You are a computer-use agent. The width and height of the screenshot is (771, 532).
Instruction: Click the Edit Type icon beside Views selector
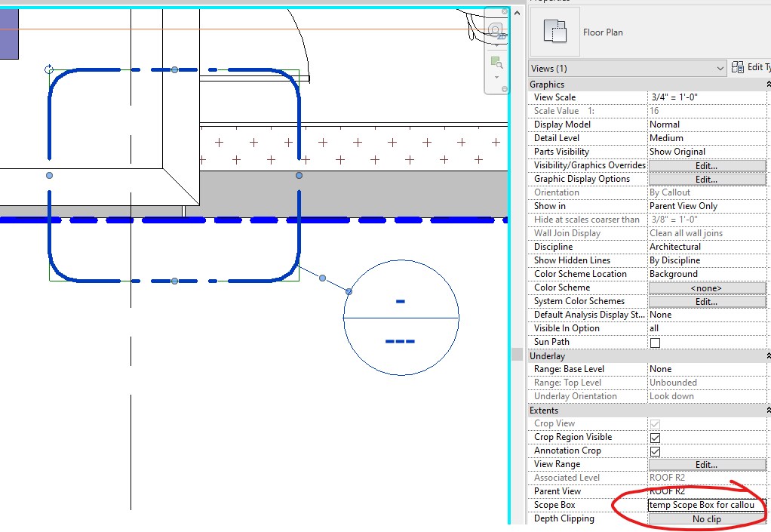click(x=737, y=67)
